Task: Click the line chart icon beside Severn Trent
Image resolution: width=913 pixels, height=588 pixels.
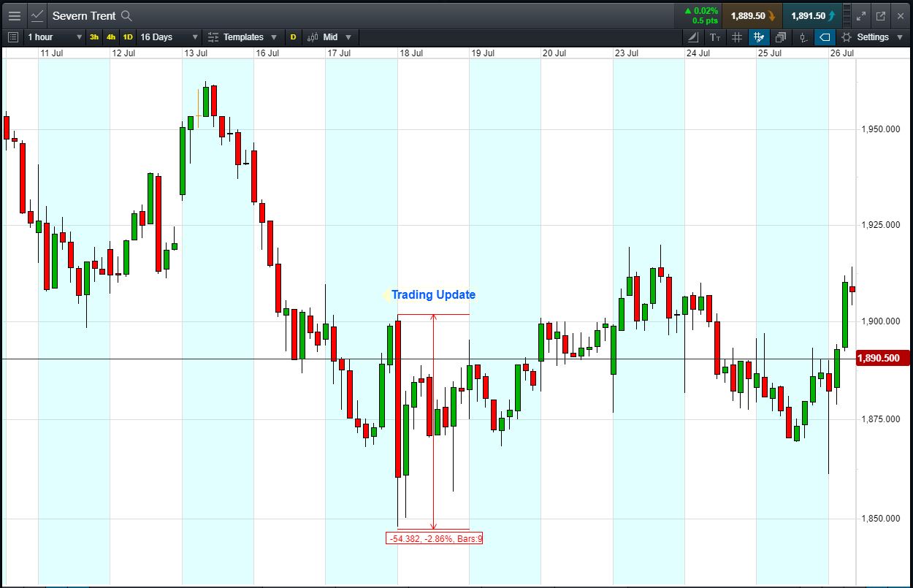Action: pyautogui.click(x=37, y=15)
